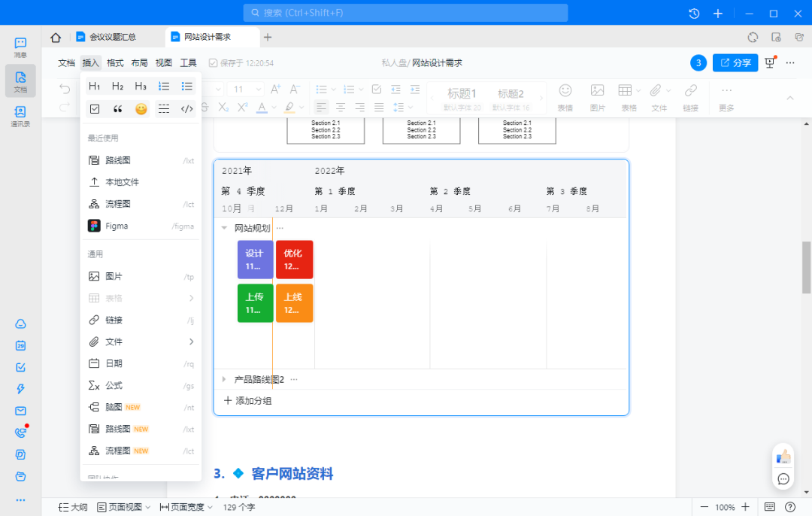This screenshot has height=516, width=812.
Task: Click the 链接 link toolbar icon
Action: 690,97
